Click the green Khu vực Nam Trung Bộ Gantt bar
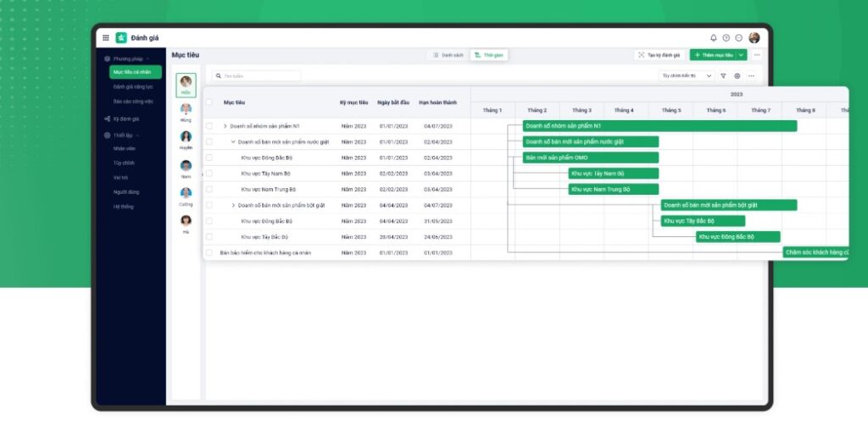This screenshot has height=431, width=868. [613, 190]
